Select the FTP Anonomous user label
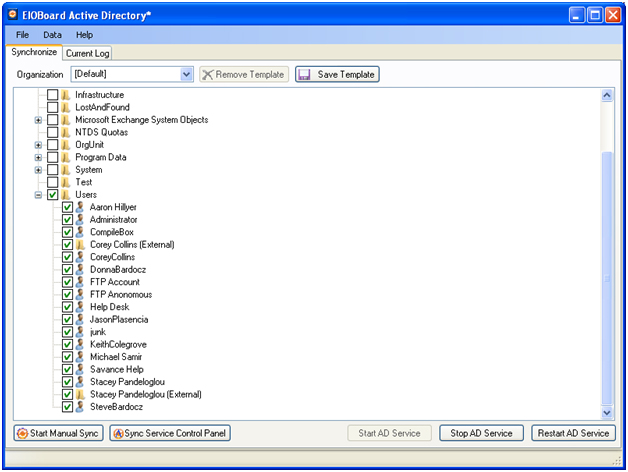Screen dimensions: 628x472 (x=121, y=294)
